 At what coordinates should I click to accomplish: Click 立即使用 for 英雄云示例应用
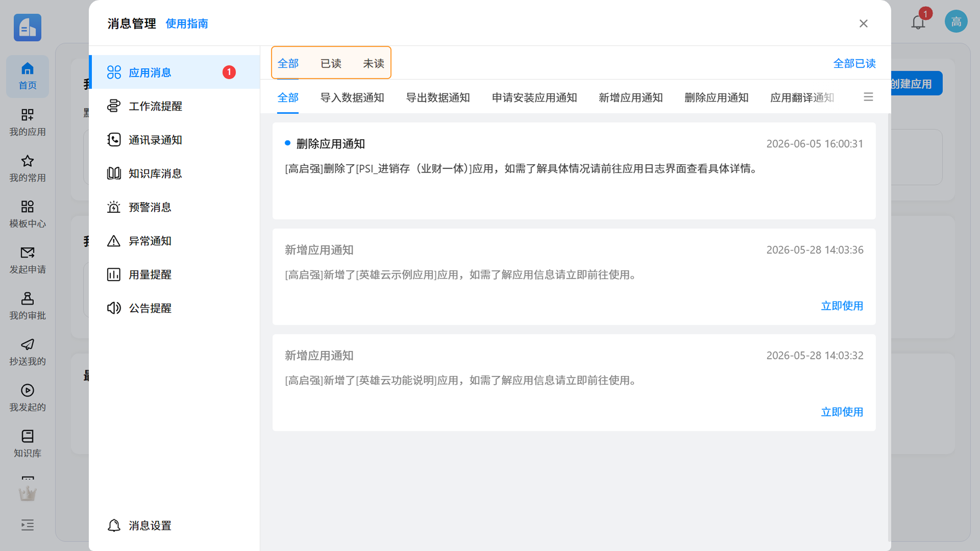click(842, 306)
